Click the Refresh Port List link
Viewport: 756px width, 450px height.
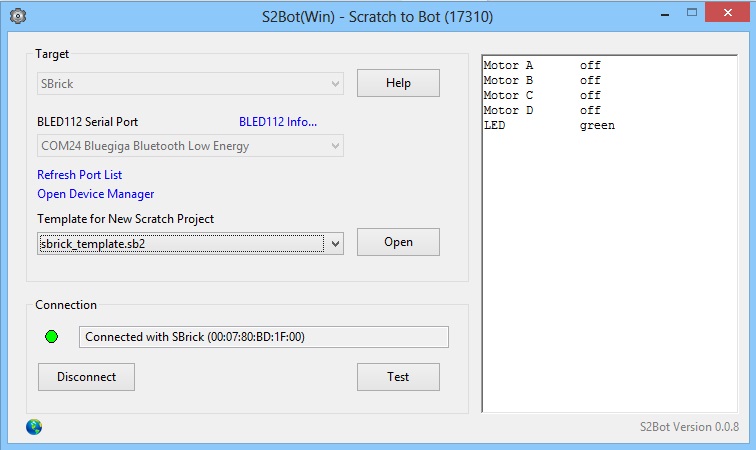click(80, 175)
